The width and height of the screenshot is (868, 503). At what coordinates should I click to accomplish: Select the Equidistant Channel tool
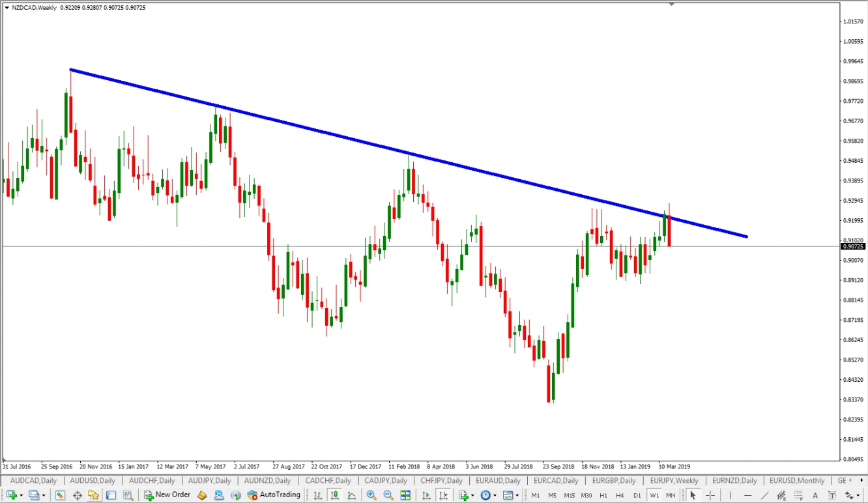(781, 495)
